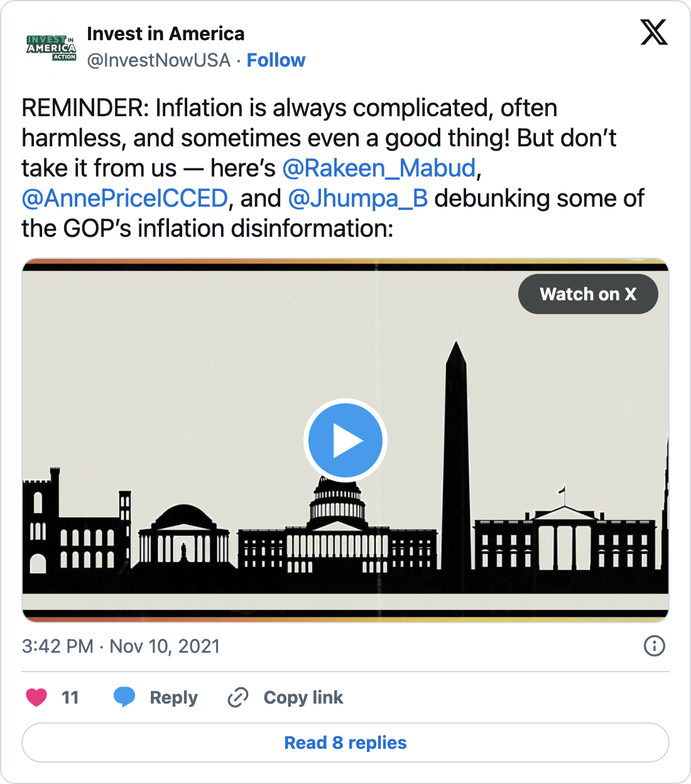
Task: Open the tweet info icon
Action: (654, 646)
